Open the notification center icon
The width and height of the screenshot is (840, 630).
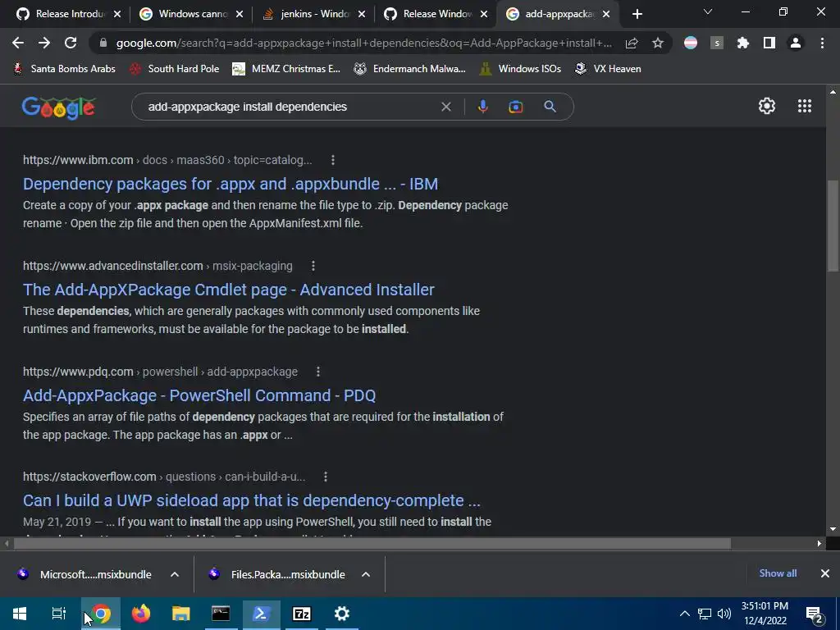tap(814, 614)
